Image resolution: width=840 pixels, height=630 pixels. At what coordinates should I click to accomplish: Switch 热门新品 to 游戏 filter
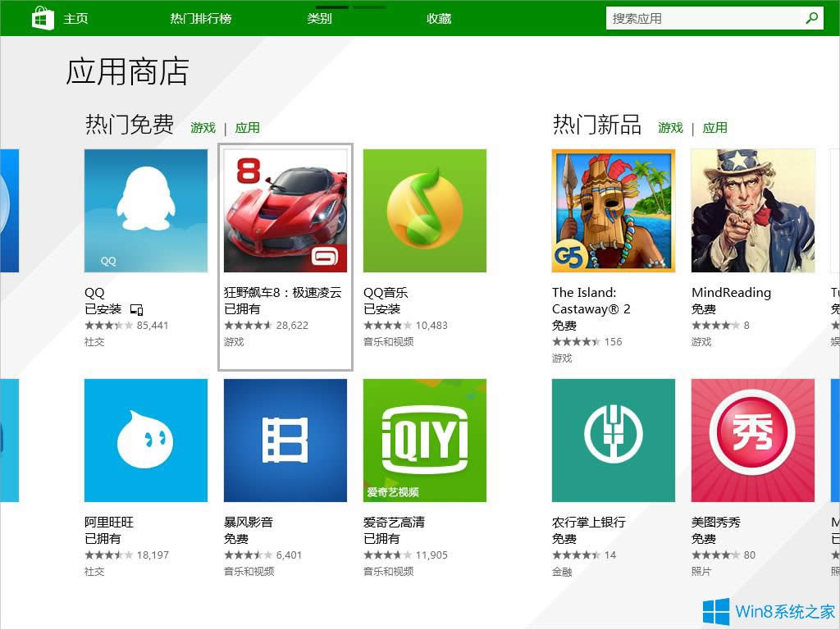[x=669, y=128]
